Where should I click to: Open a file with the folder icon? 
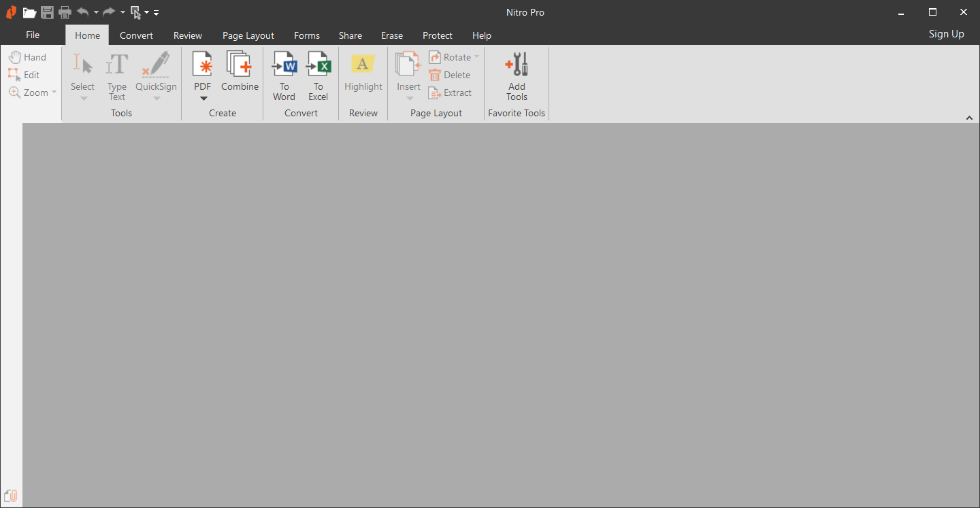tap(29, 12)
